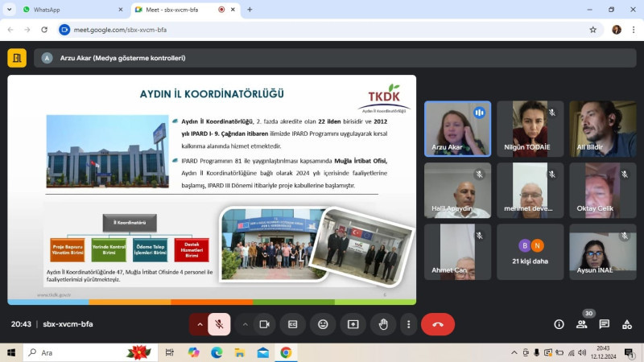This screenshot has height=362, width=644.
Task: Open the in-call chat panel
Action: [x=604, y=324]
